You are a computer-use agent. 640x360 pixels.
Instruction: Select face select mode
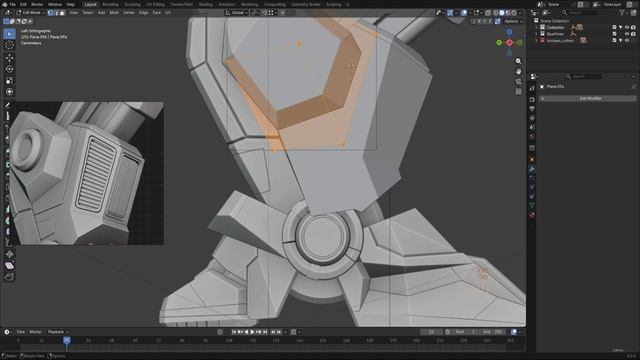(62, 13)
